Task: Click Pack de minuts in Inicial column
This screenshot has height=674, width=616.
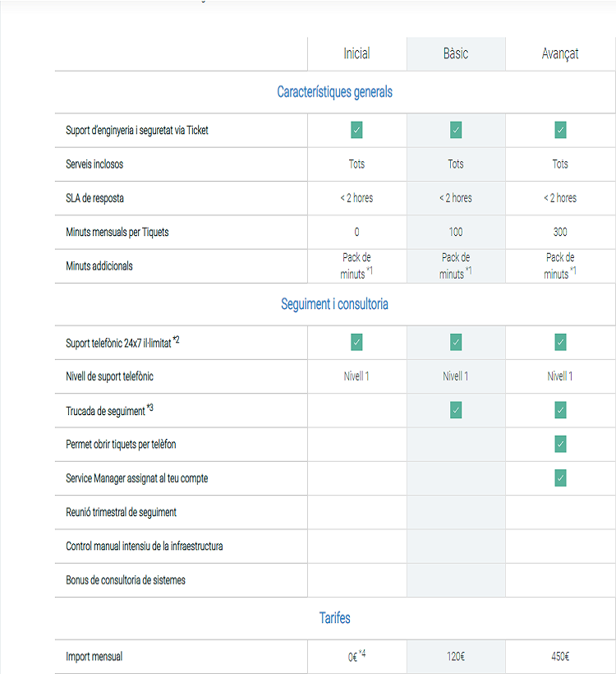Action: [x=356, y=265]
